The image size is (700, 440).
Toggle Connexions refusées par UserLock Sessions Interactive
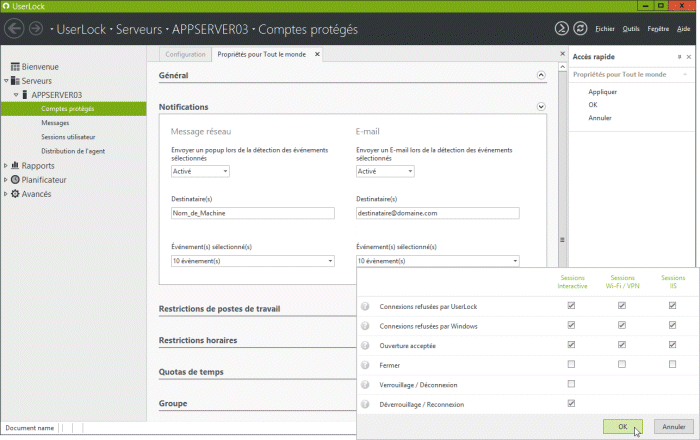(x=571, y=306)
